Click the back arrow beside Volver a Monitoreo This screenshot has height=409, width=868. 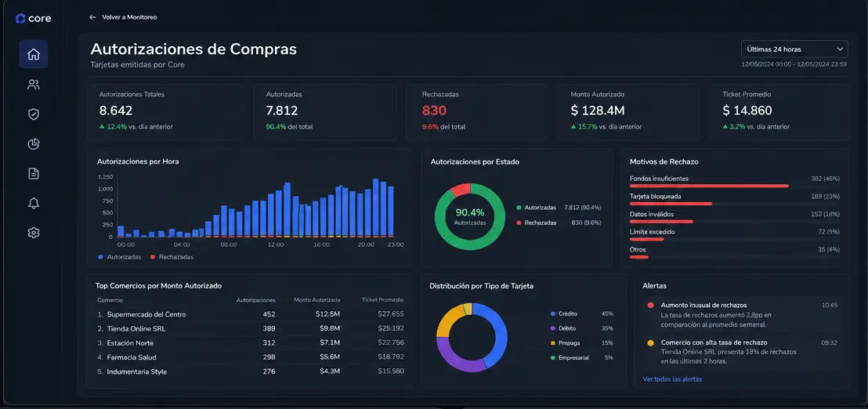(x=92, y=17)
